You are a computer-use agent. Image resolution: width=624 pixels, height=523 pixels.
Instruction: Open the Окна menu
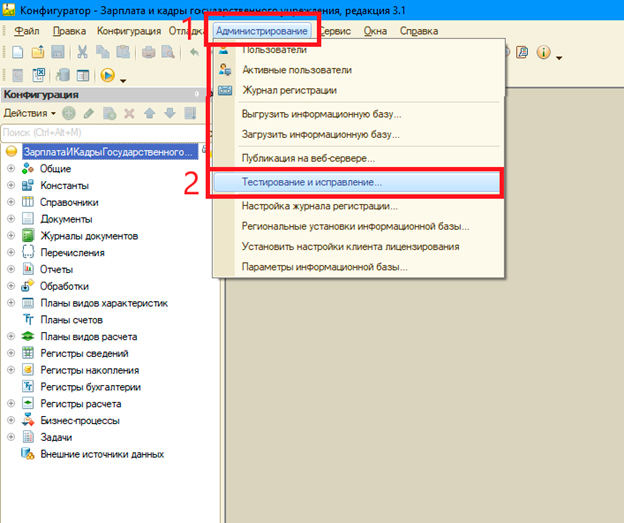tap(375, 31)
